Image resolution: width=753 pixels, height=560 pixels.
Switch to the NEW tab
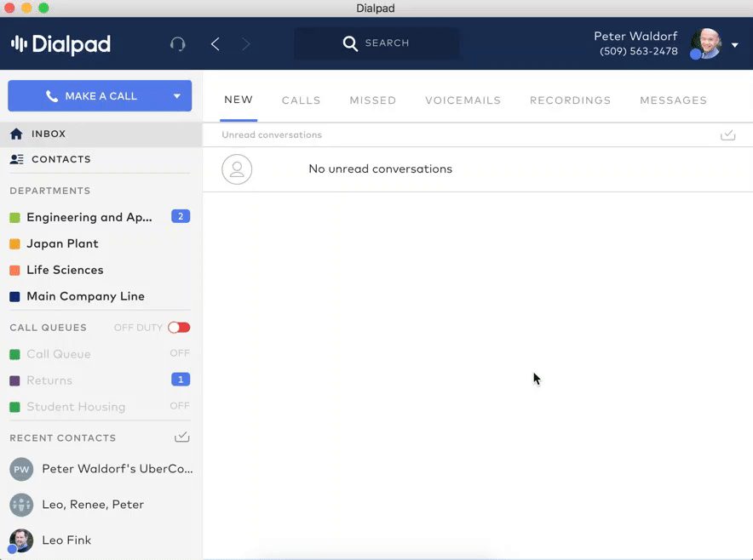tap(239, 100)
